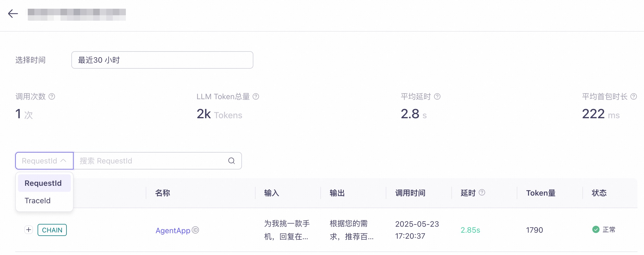Click the 正常 status indicator

[604, 230]
